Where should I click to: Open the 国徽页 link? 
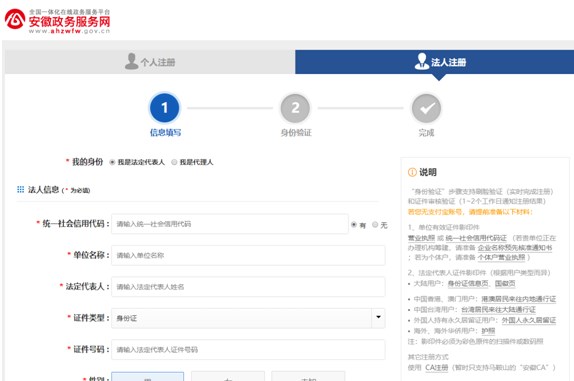coord(505,283)
